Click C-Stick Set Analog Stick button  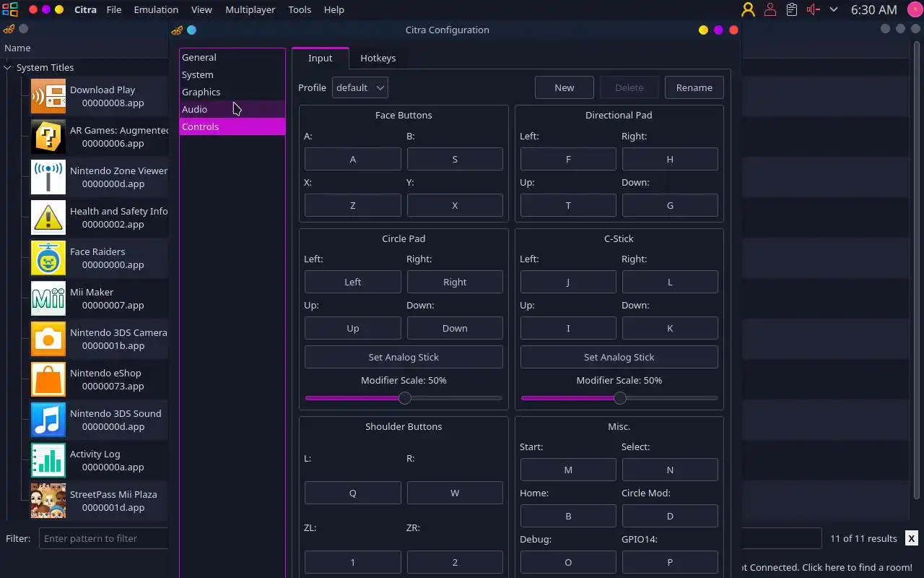tap(619, 357)
